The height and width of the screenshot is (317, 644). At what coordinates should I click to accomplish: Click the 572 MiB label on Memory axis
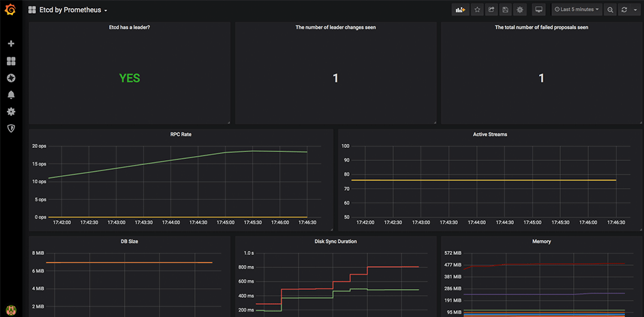[453, 253]
